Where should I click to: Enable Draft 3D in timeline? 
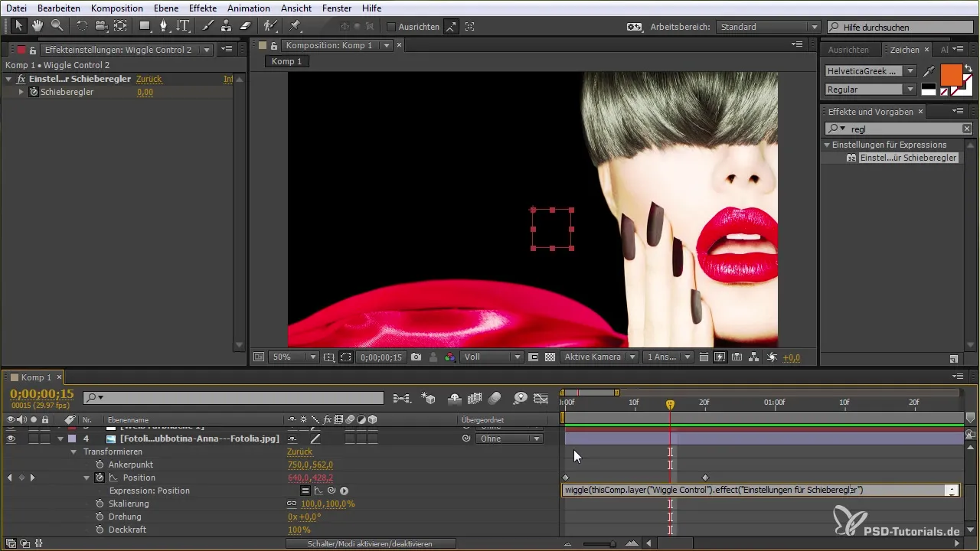[x=429, y=398]
